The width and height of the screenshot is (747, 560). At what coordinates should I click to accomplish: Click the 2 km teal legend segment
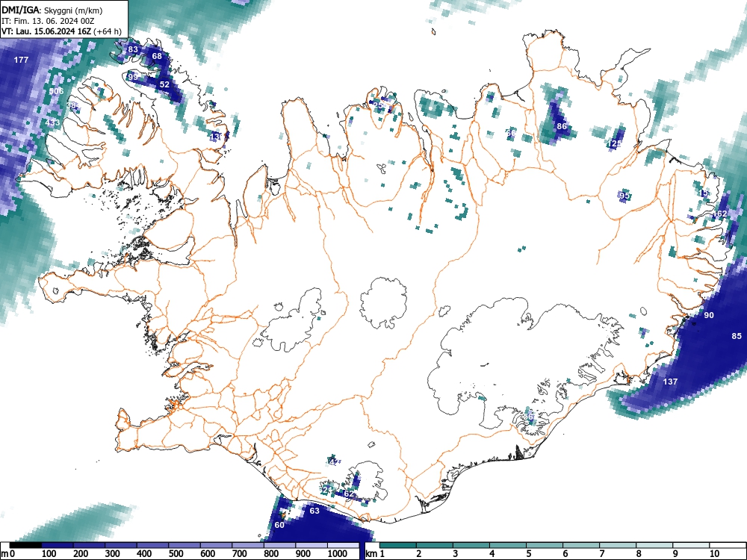[x=435, y=545]
